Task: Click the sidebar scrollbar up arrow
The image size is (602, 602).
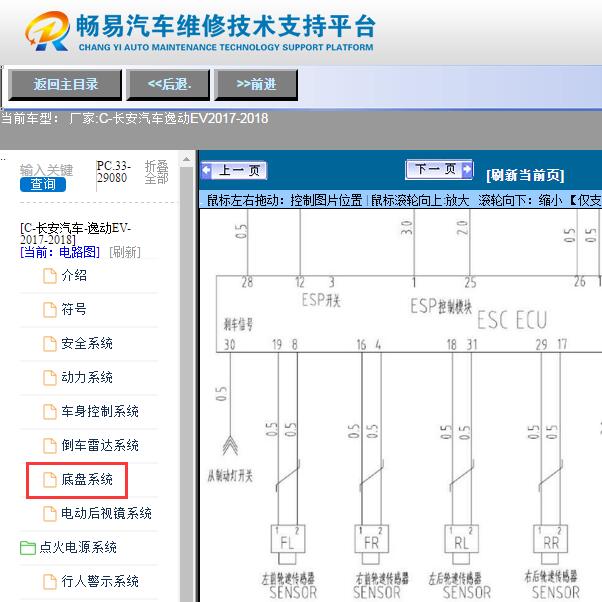Action: (187, 159)
